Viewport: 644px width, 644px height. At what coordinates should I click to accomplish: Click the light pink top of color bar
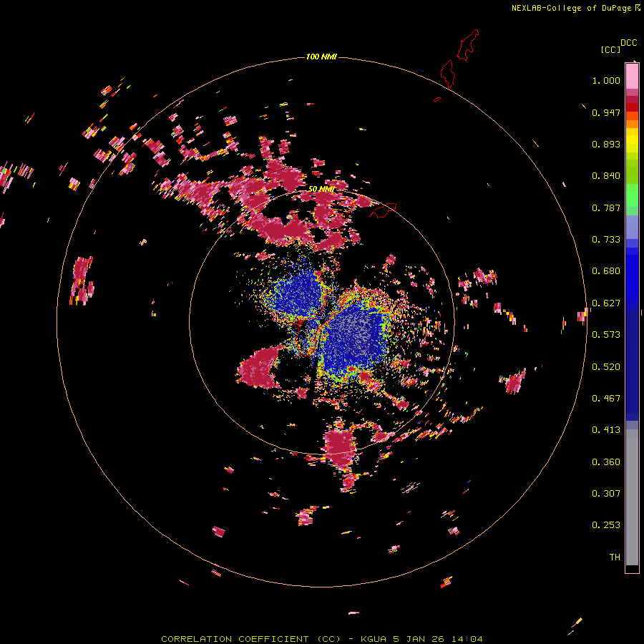(632, 76)
